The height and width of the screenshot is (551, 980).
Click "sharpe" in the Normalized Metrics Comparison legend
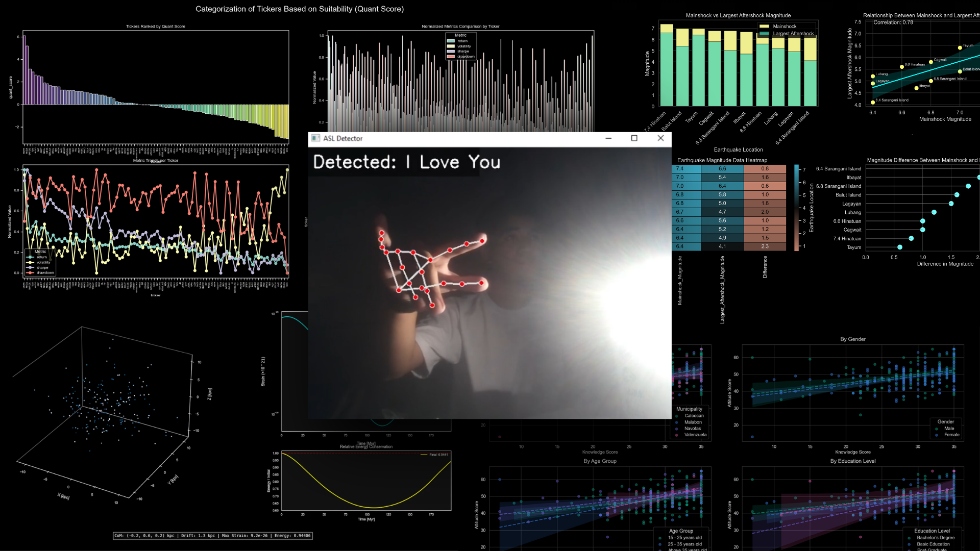pos(463,51)
